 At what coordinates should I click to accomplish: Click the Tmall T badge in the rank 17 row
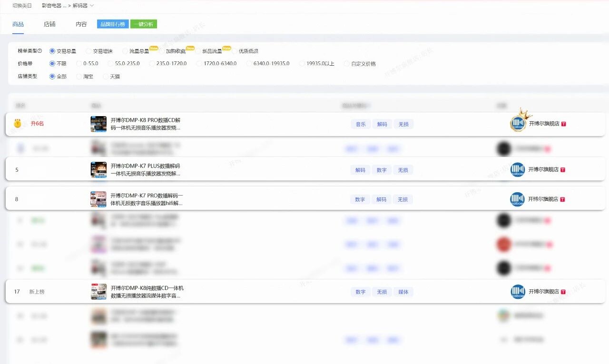pos(563,292)
